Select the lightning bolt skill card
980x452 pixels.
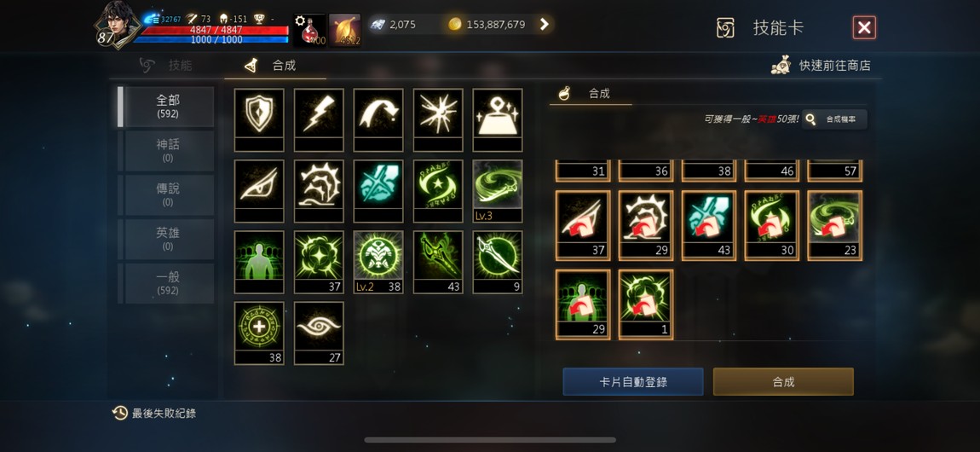pos(319,120)
